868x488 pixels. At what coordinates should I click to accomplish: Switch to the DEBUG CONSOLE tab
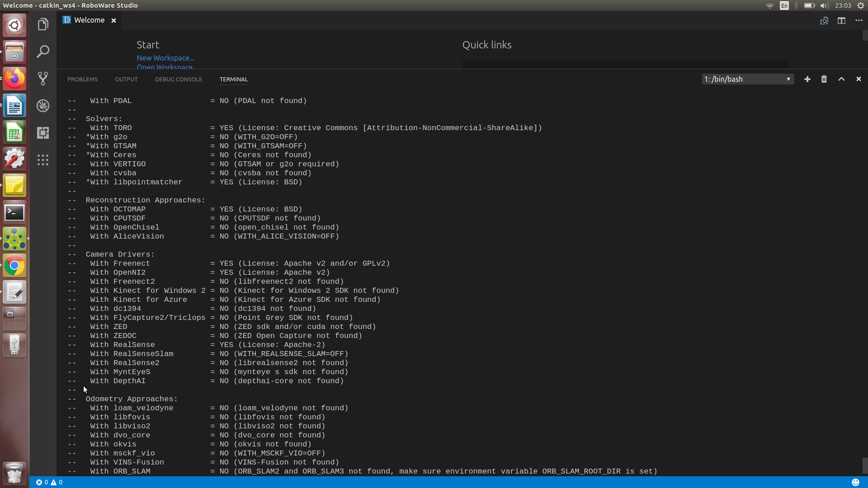click(179, 79)
